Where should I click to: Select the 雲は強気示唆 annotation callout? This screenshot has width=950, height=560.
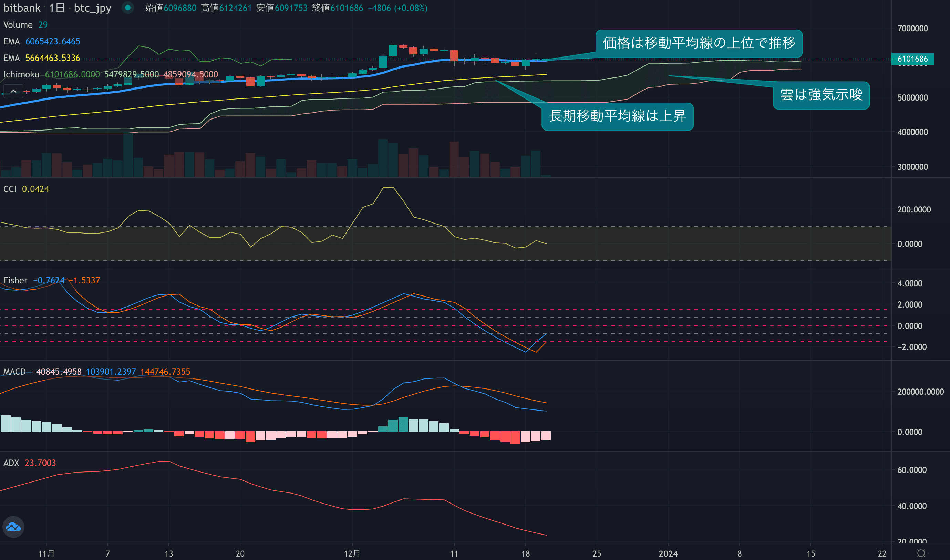click(821, 95)
